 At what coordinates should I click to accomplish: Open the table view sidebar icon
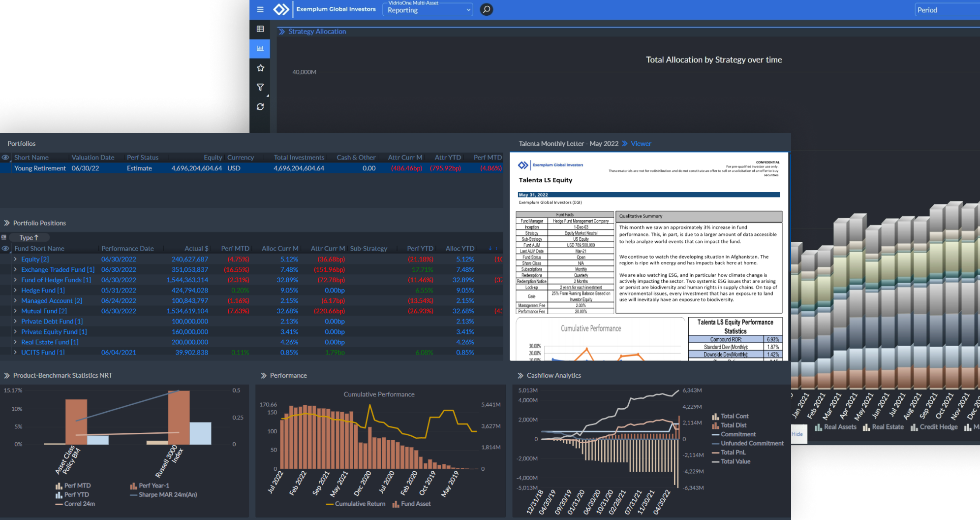tap(260, 29)
